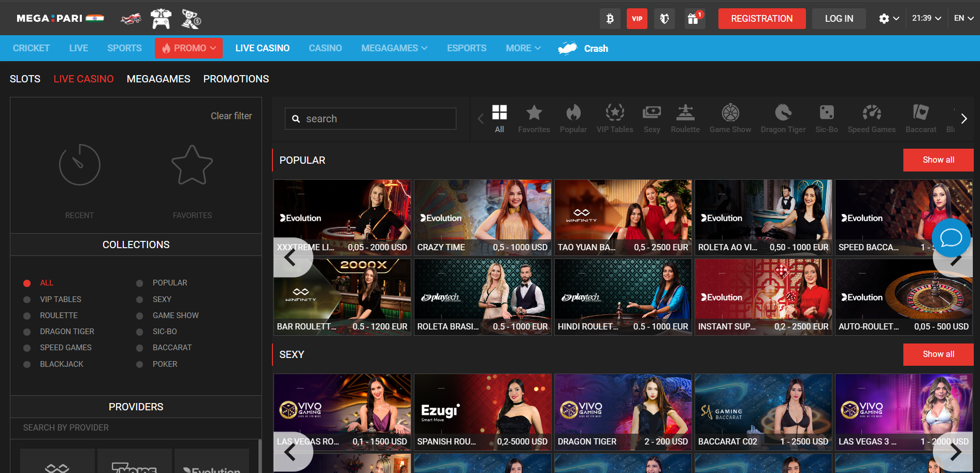Open SPORTS in the navigation bar
The height and width of the screenshot is (473, 980).
click(124, 48)
